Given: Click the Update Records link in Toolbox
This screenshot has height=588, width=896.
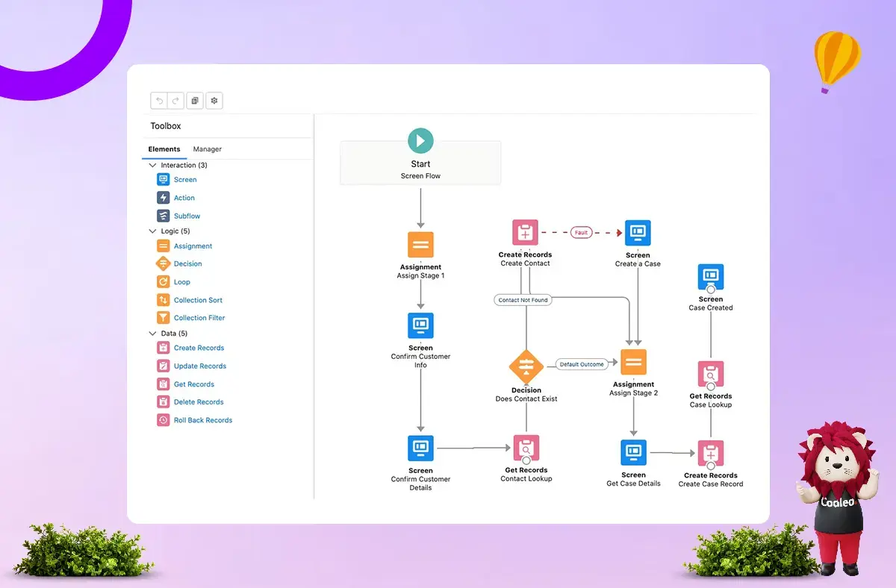Looking at the screenshot, I should pos(200,366).
